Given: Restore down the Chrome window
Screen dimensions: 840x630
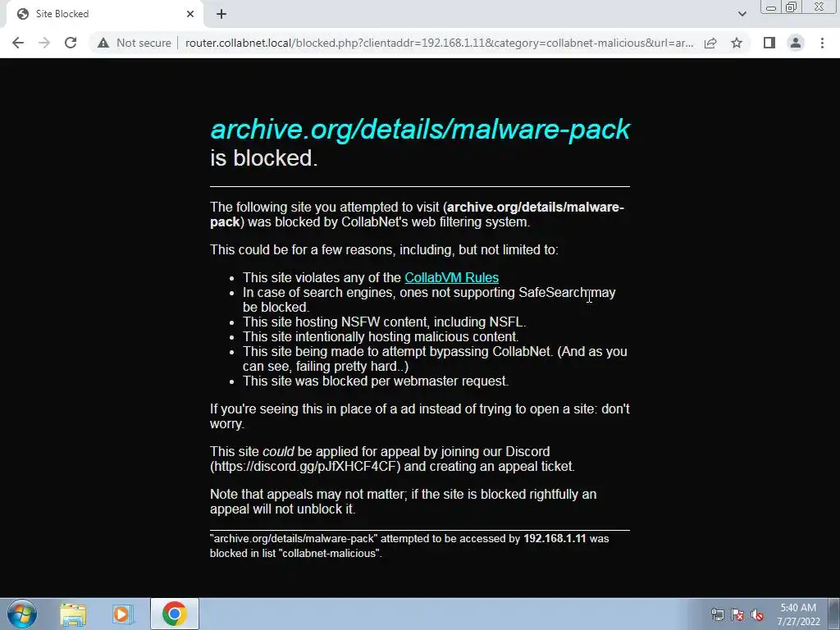Looking at the screenshot, I should [x=792, y=7].
